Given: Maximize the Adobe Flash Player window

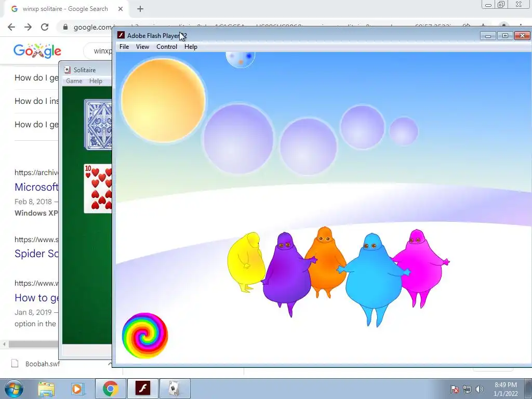Looking at the screenshot, I should click(x=505, y=36).
